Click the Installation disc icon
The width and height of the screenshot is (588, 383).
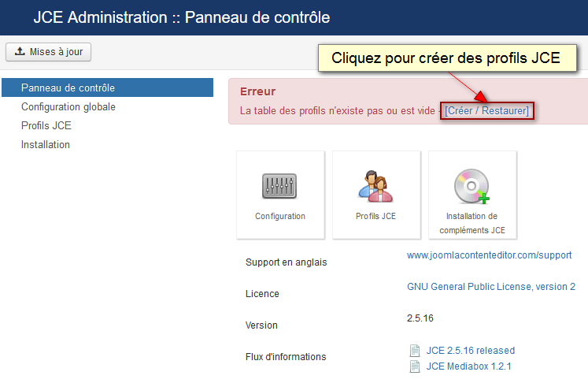pyautogui.click(x=472, y=186)
